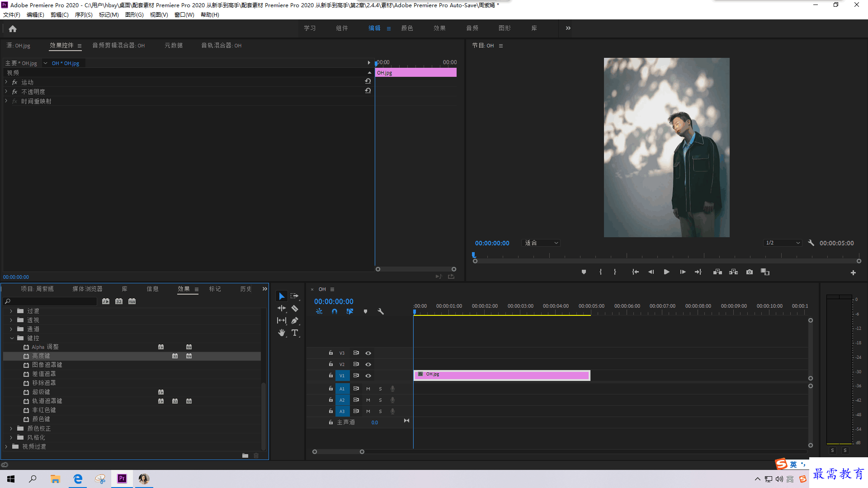Open timeline display settings wrench
The image size is (868, 488).
(381, 312)
